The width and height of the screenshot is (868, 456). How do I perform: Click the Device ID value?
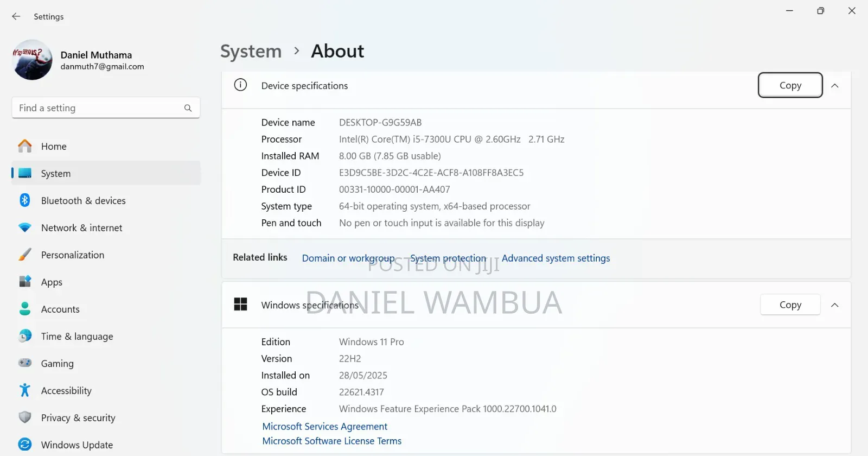click(x=431, y=173)
